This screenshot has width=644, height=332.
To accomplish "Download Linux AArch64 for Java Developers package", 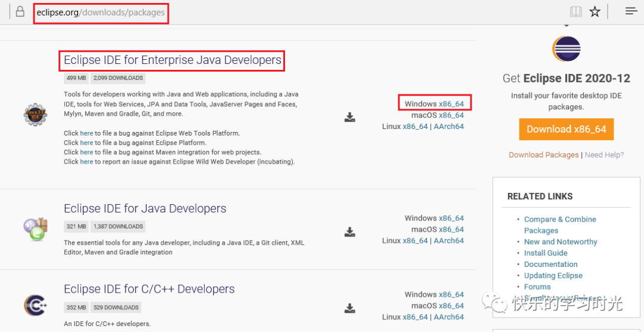I will click(448, 241).
